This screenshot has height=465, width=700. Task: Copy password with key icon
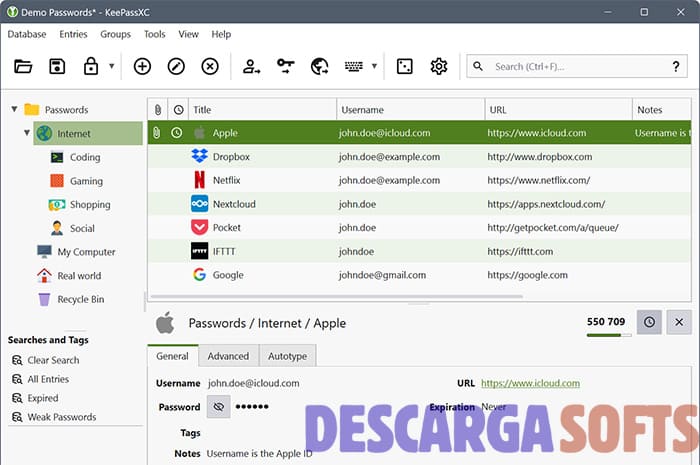pyautogui.click(x=286, y=66)
